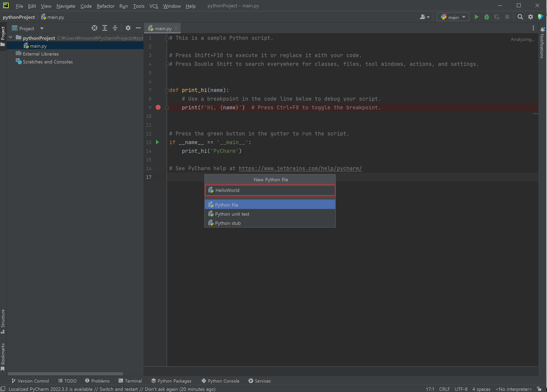
Task: Toggle the breakpoint on line 9
Action: point(158,108)
